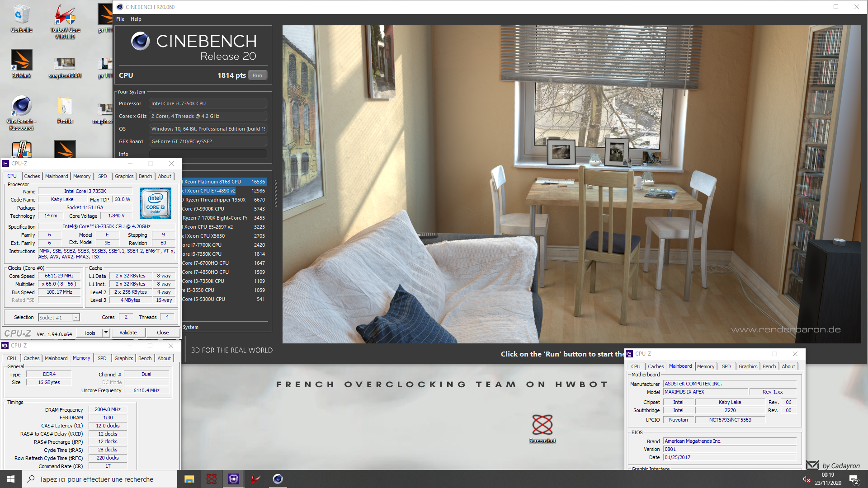Select Ryzen Threadripper 1950X ranking row
Viewport: 868px width, 488px height.
click(224, 200)
